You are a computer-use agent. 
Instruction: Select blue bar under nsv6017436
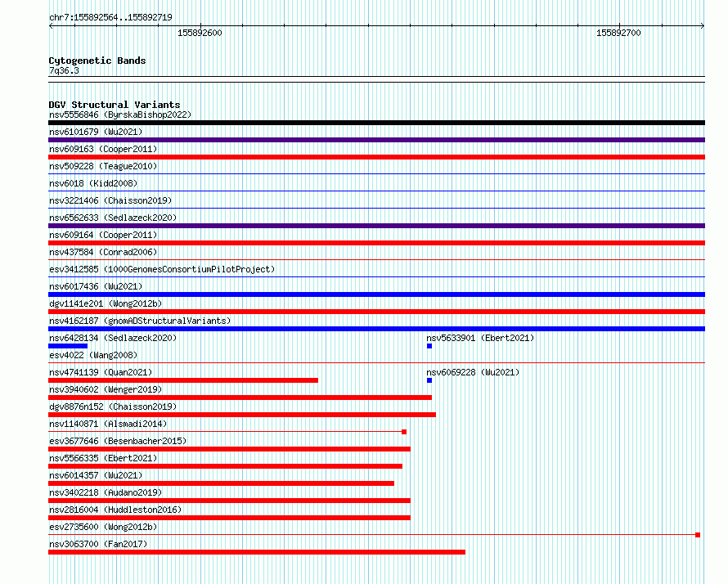tap(376, 294)
